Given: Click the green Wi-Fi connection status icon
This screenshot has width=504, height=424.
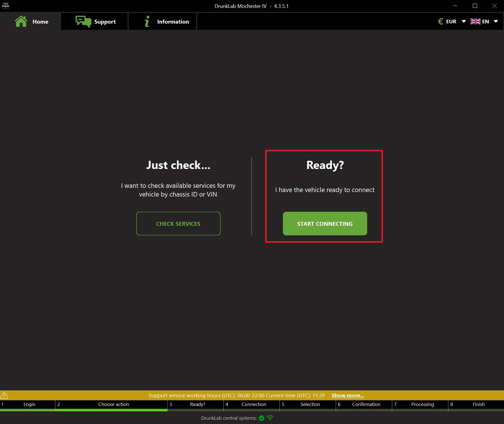Looking at the screenshot, I should point(270,418).
